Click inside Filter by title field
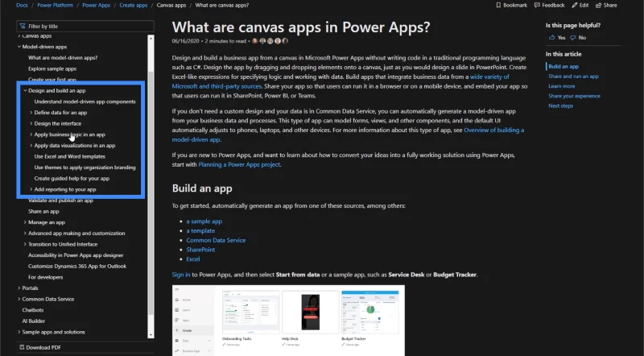Image resolution: width=644 pixels, height=356 pixels. pyautogui.click(x=85, y=26)
